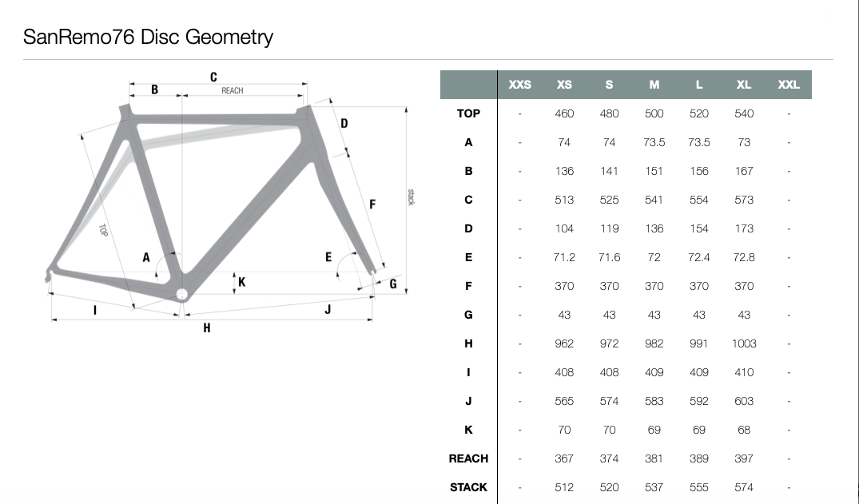The image size is (859, 504).
Task: Click the TOP row label
Action: (468, 113)
